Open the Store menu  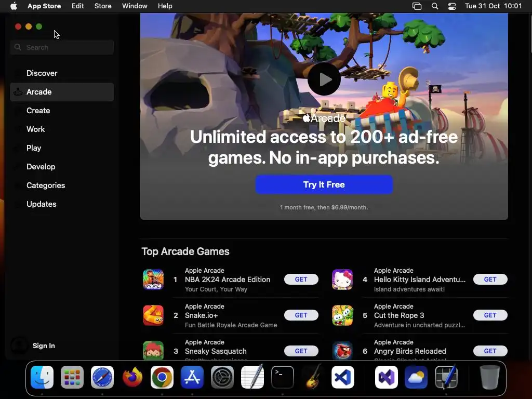point(103,6)
